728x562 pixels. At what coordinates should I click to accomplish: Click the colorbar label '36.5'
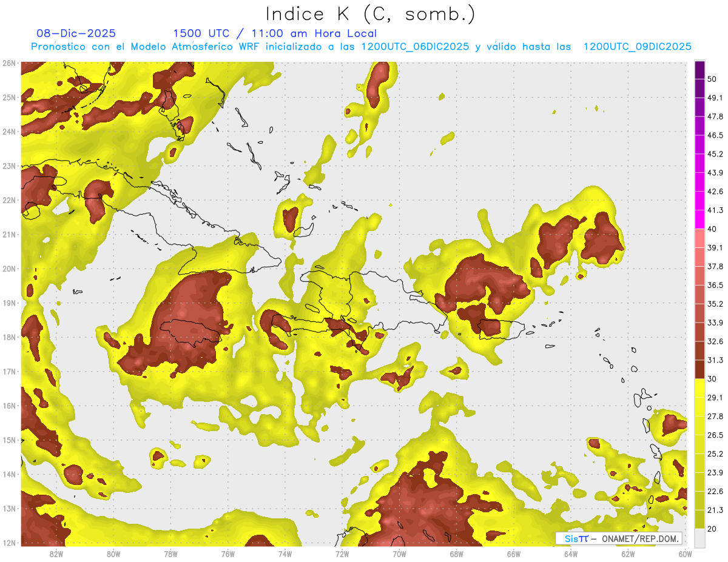715,285
